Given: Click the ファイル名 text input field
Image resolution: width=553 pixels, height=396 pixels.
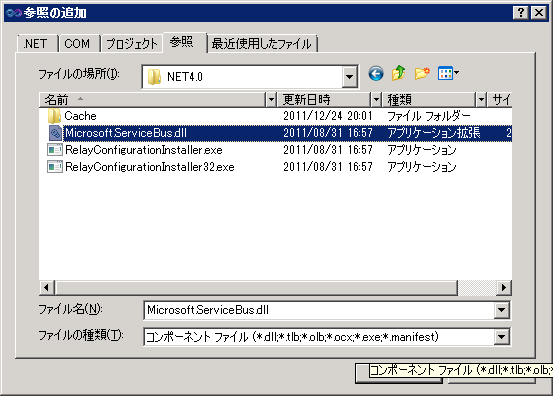Looking at the screenshot, I should [319, 310].
